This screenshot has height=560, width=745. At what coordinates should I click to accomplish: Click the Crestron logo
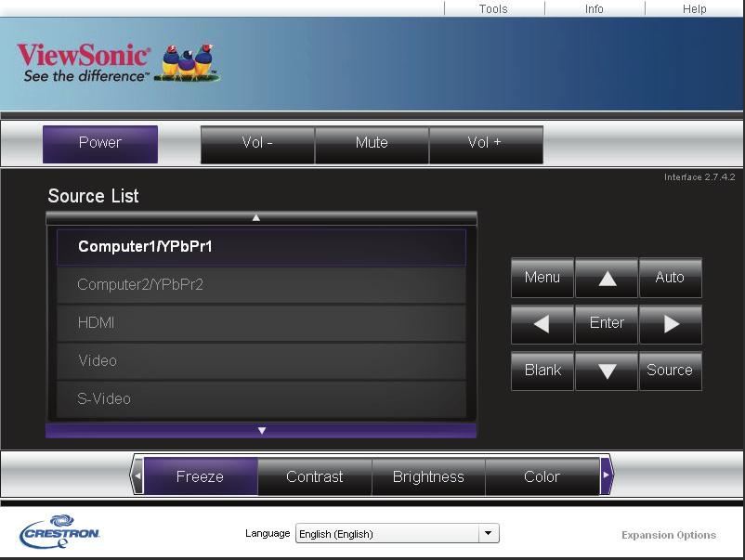[x=59, y=531]
